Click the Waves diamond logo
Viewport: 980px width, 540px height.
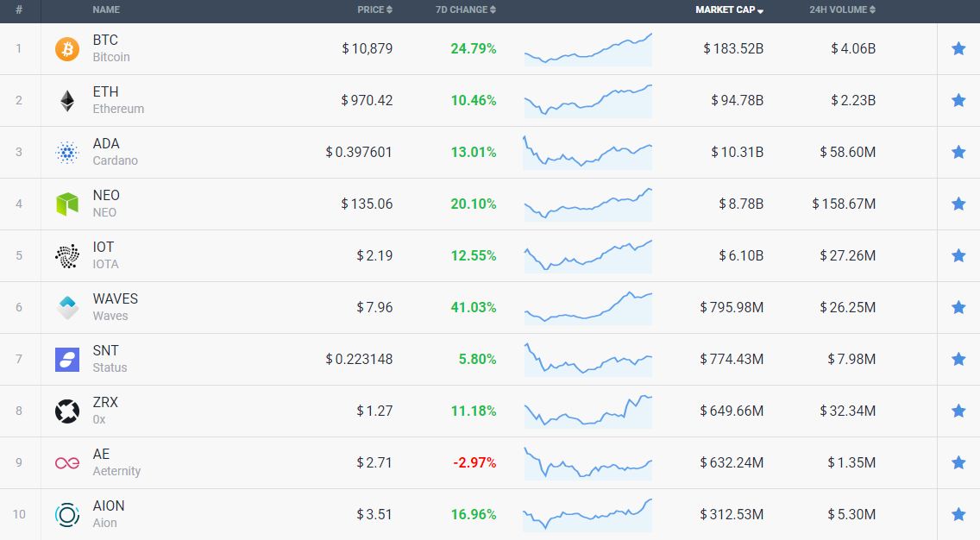(67, 307)
